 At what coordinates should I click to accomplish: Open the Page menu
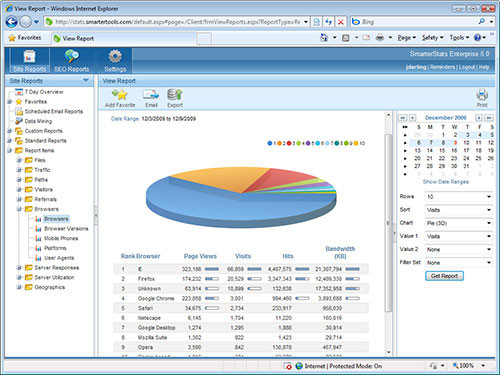coord(407,38)
